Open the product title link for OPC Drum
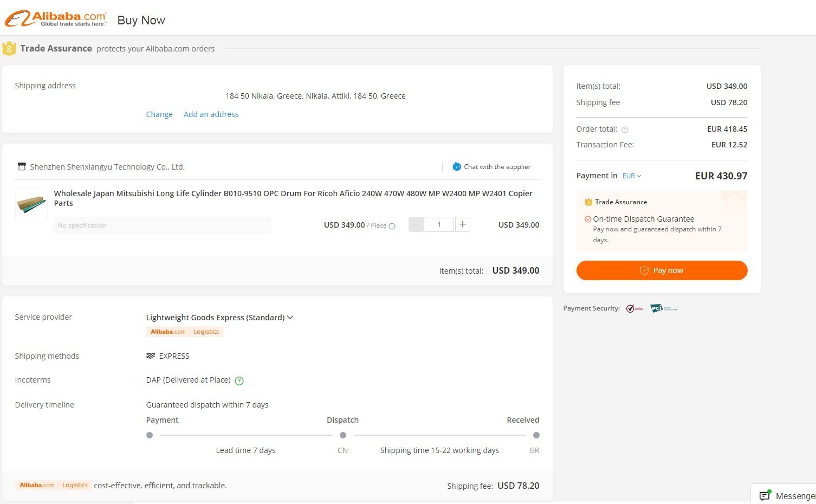This screenshot has width=816, height=504. [293, 198]
